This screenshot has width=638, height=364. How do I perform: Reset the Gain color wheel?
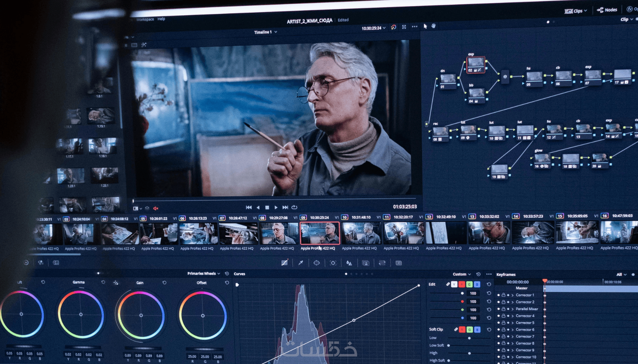[164, 283]
